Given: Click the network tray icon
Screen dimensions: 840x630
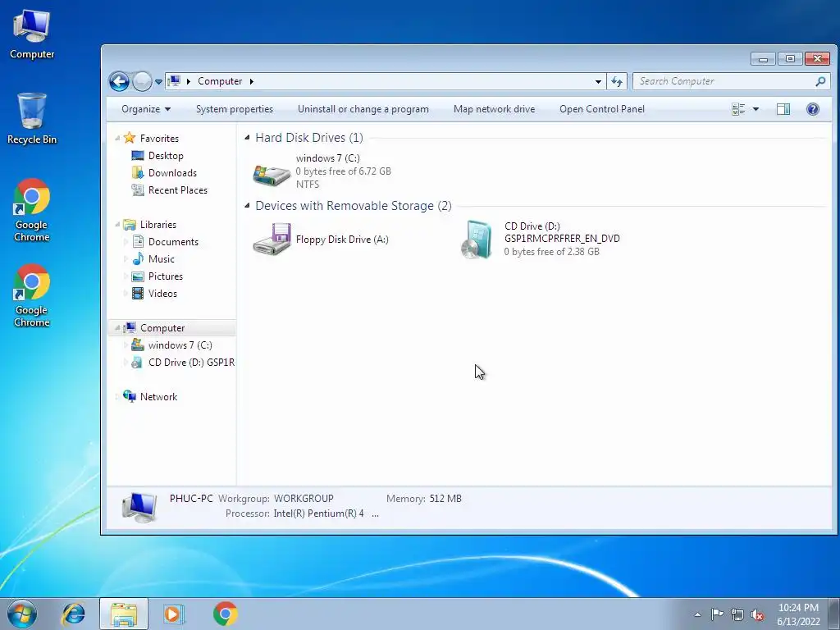Looking at the screenshot, I should click(x=737, y=614).
